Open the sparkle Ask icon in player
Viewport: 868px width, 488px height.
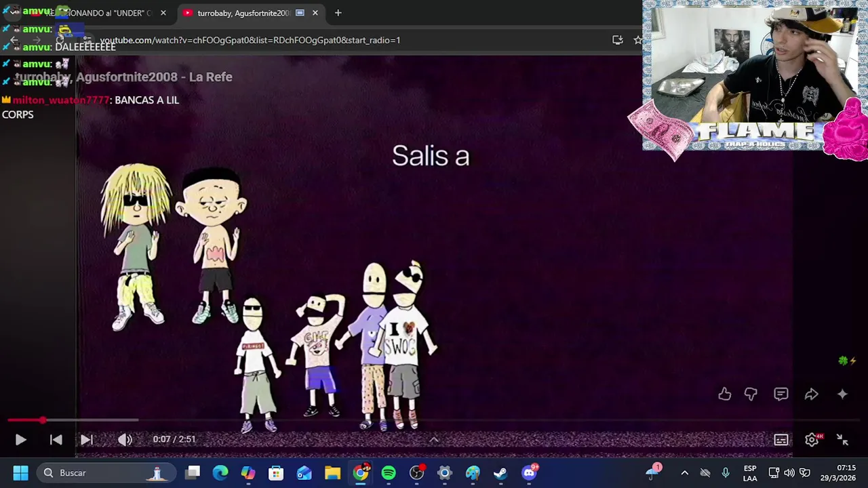click(842, 394)
